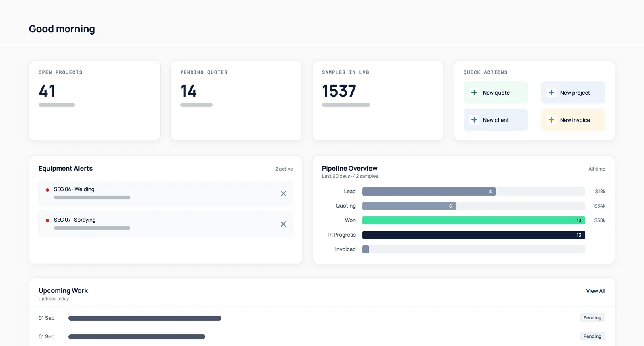Screen dimensions: 644x346
Task: Dismiss the SEG 07 Spraying alert
Action: tap(283, 224)
